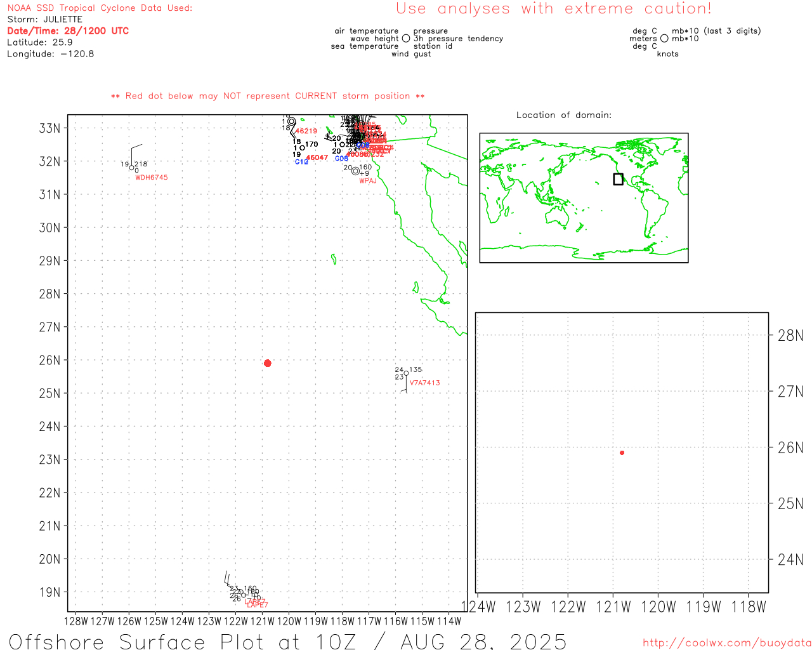Click station label WPAJ

(368, 181)
